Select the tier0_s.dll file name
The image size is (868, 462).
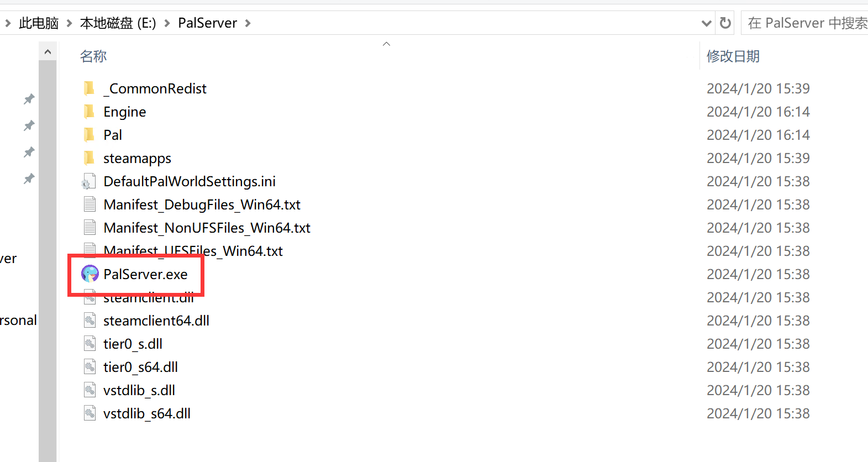(x=133, y=344)
